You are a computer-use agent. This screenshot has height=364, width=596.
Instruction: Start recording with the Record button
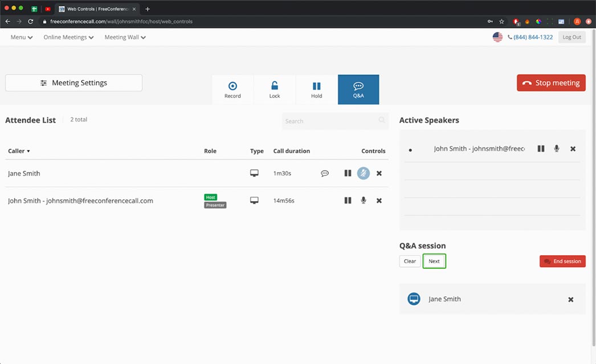tap(232, 89)
